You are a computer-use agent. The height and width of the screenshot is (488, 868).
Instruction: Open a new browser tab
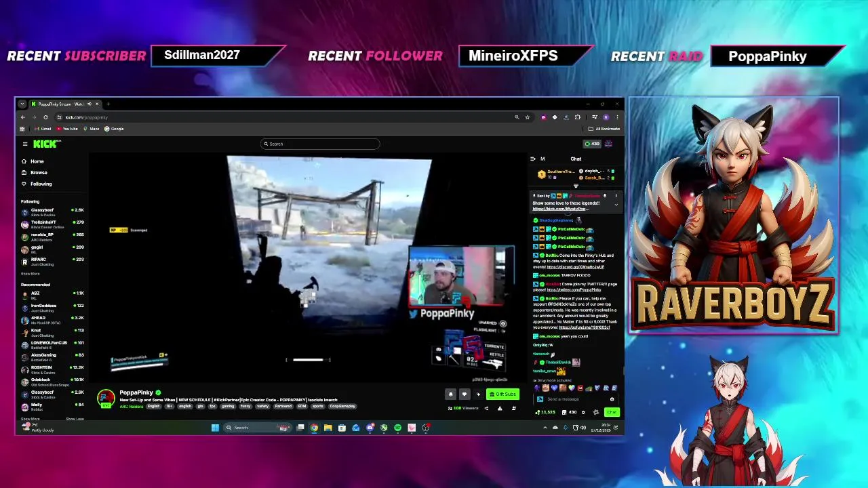108,104
